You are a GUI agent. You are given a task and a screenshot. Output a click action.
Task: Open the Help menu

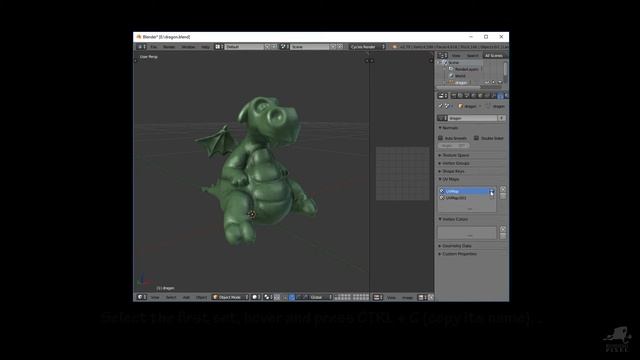click(x=205, y=47)
